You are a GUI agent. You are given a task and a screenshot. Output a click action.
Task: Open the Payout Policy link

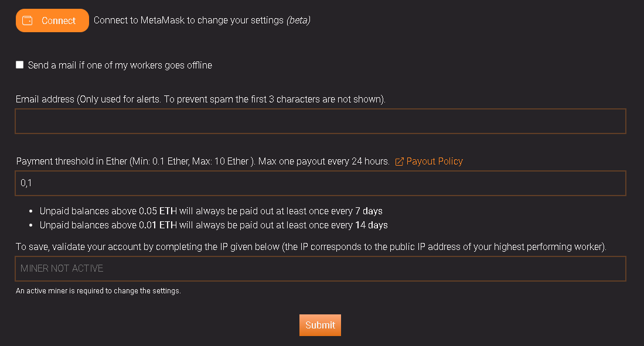click(x=434, y=162)
